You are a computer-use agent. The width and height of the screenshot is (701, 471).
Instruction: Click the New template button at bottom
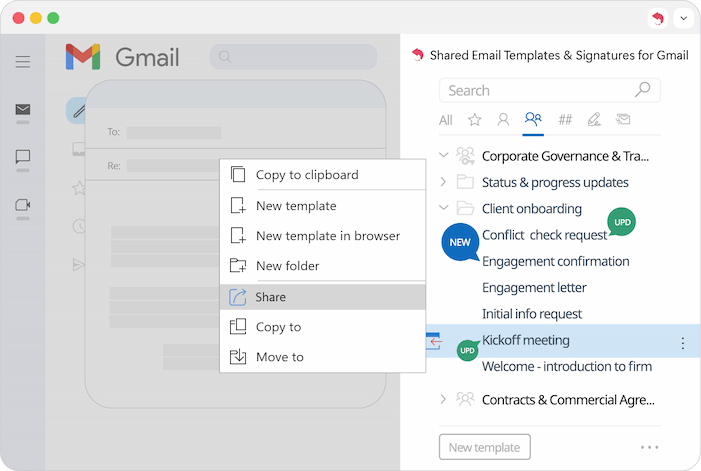[485, 447]
